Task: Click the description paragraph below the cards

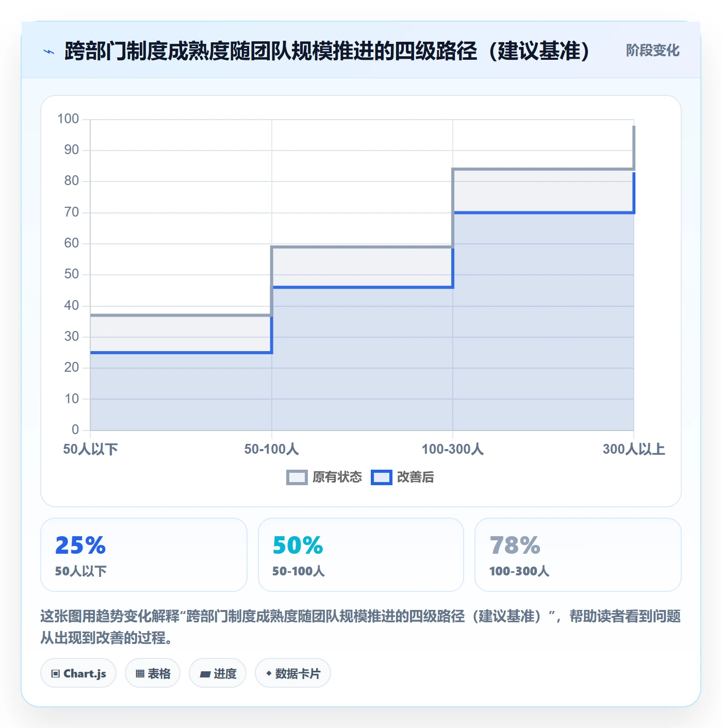Action: coord(361,627)
